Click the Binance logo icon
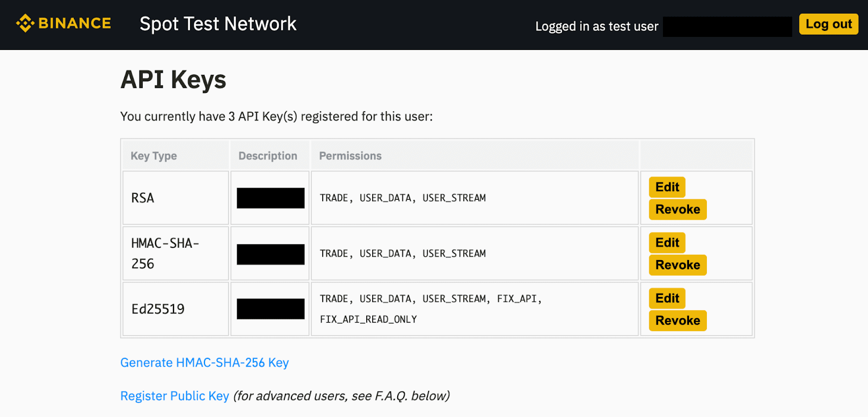The height and width of the screenshot is (417, 868). (25, 23)
